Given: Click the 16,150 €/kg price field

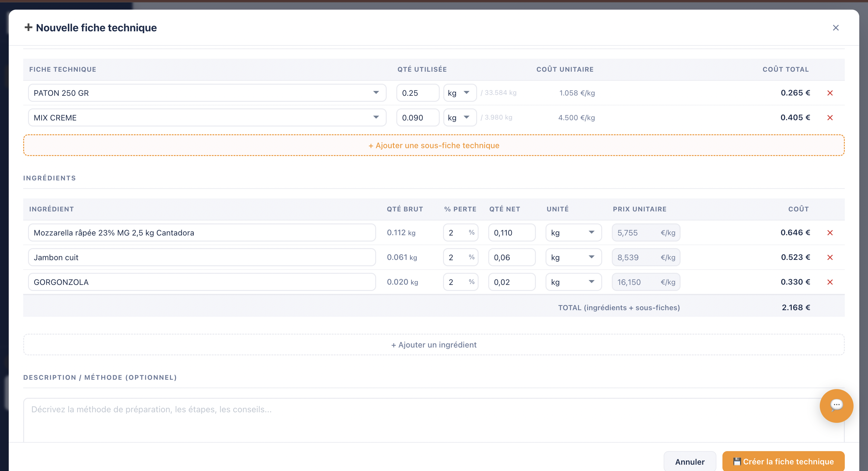Looking at the screenshot, I should click(646, 282).
